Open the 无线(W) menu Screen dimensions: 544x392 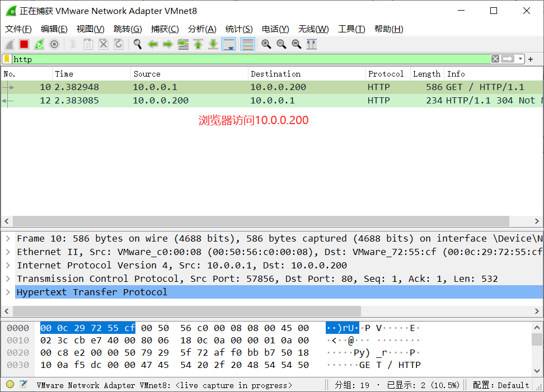tap(313, 29)
